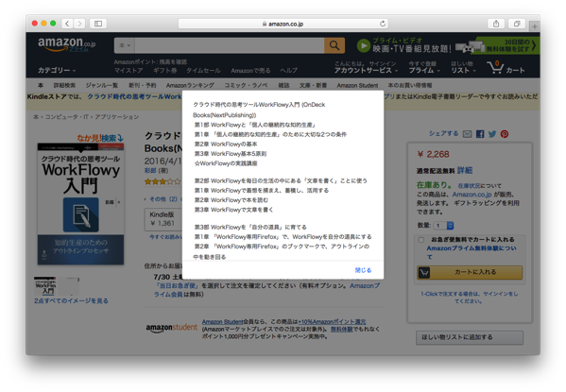566x392 pixels.
Task: Click the small book cover thumbnail
Action: point(44,286)
